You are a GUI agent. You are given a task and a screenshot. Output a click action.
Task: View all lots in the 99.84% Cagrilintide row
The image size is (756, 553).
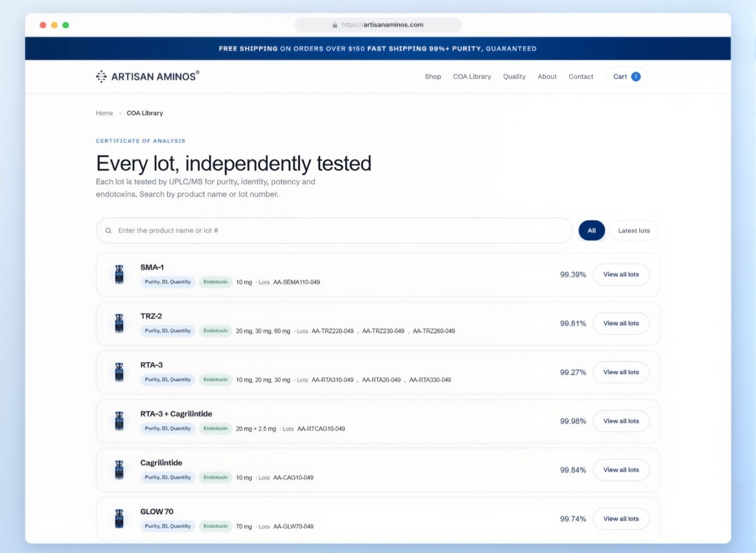(621, 470)
